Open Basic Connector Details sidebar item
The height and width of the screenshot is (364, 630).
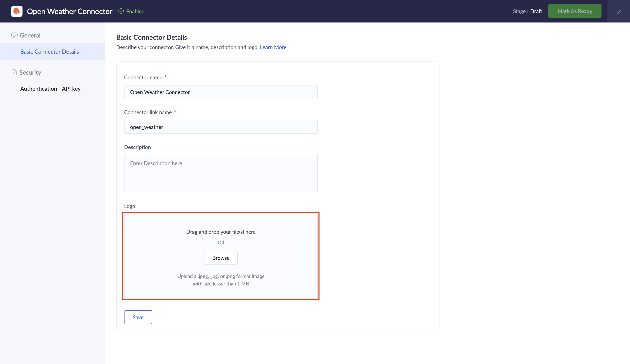[x=49, y=52]
